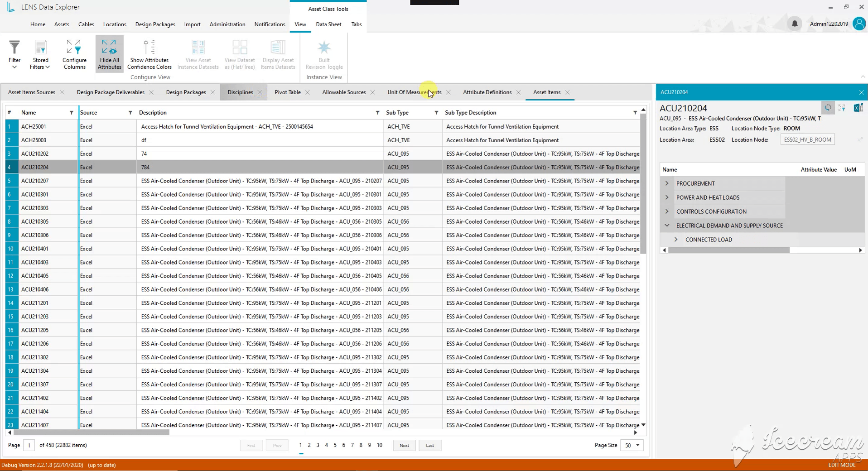Open the user profile avatar
This screenshot has width=868, height=471.
pyautogui.click(x=859, y=24)
